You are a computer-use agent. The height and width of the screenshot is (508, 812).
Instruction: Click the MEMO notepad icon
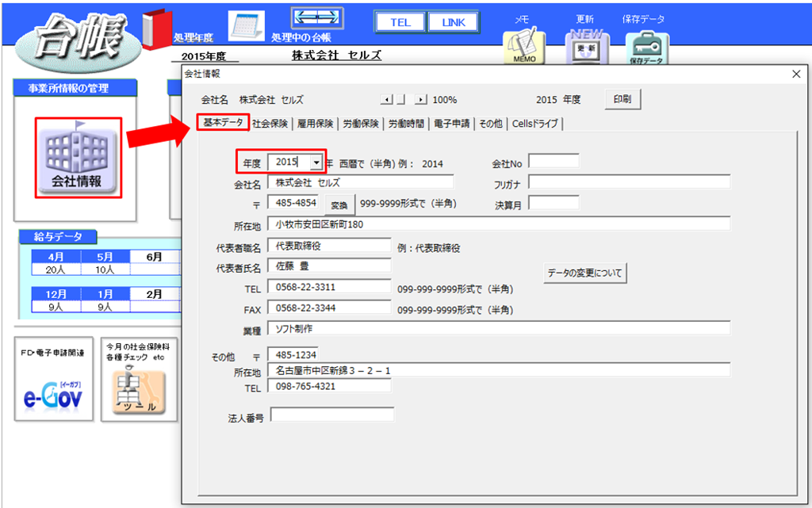pyautogui.click(x=524, y=47)
